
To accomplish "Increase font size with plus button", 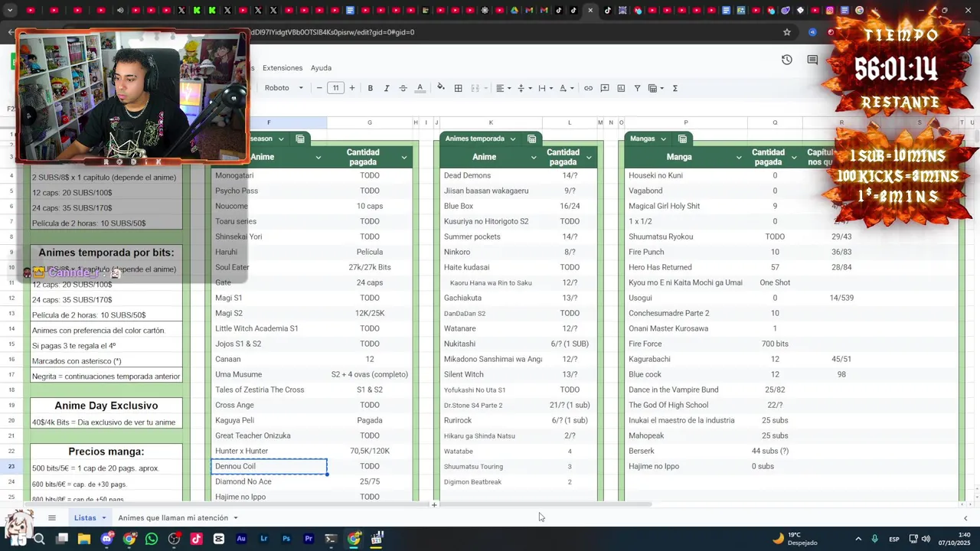I will click(352, 88).
